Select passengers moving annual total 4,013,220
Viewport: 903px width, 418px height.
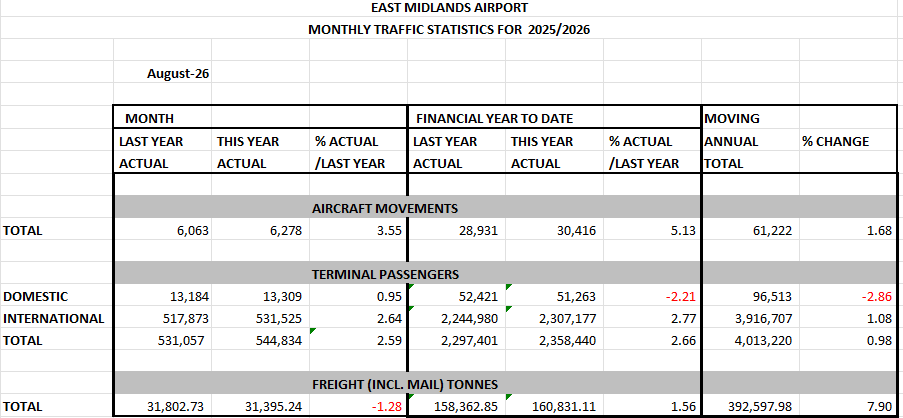[764, 340]
